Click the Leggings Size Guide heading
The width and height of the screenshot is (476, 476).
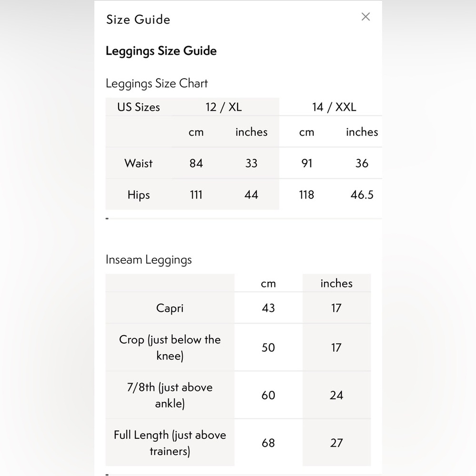(x=161, y=51)
